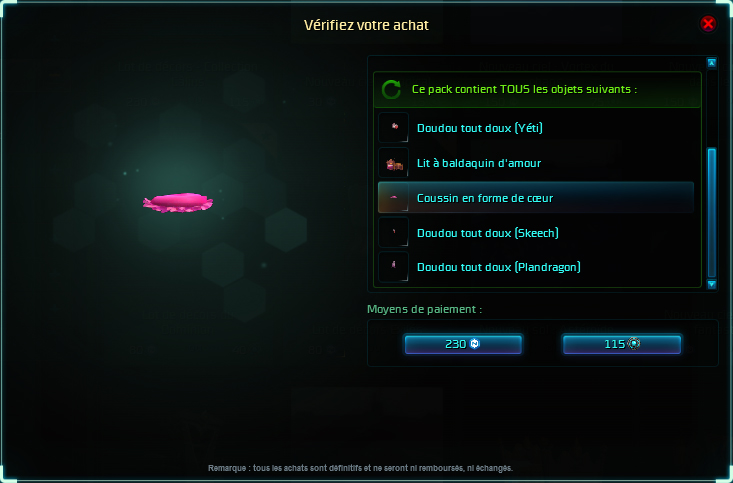Select Coussin en forme de cœur entry
The image size is (733, 483).
[536, 197]
